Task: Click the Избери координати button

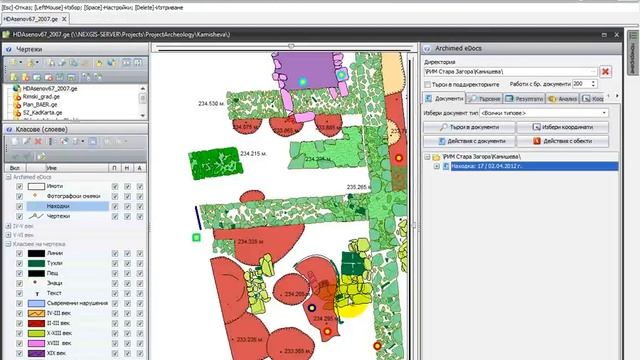Action: coord(563,127)
